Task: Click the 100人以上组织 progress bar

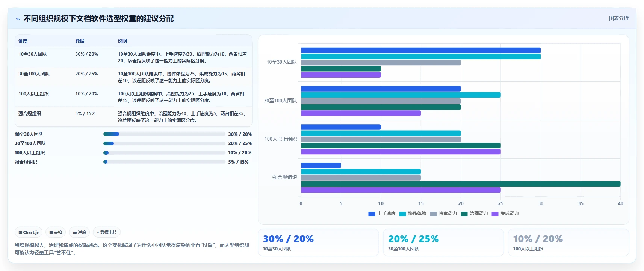Action: (164, 153)
